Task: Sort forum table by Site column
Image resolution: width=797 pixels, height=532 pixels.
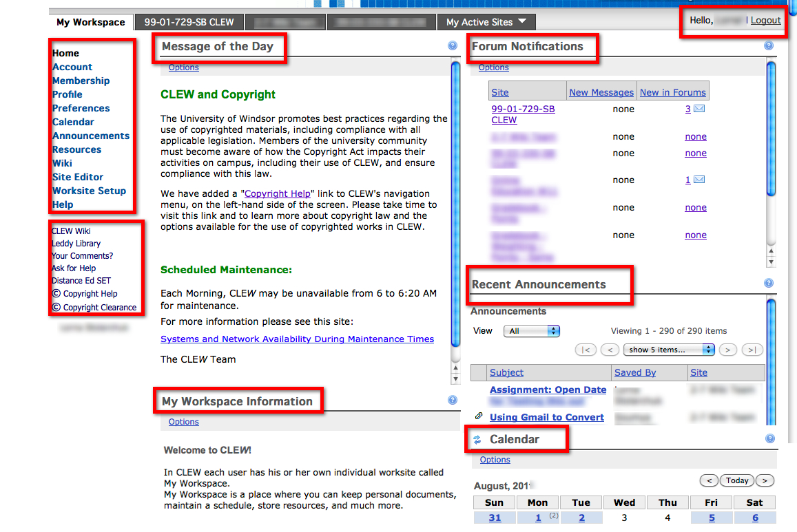Action: 500,92
